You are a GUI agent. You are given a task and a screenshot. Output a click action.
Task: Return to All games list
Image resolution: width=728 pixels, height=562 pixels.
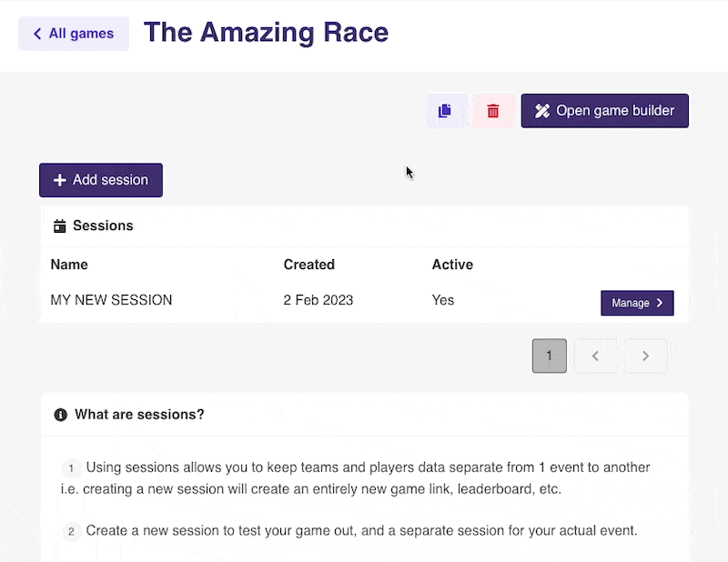click(x=74, y=34)
